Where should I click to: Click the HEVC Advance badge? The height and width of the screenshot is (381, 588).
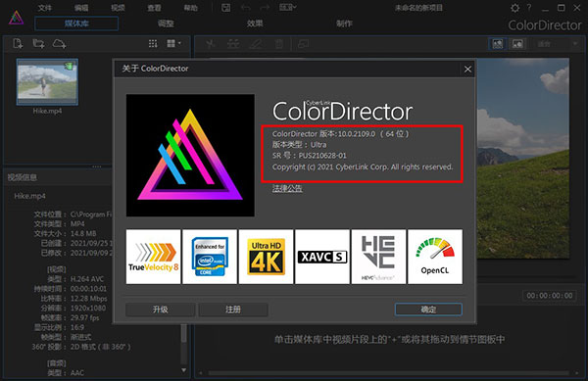pyautogui.click(x=378, y=257)
